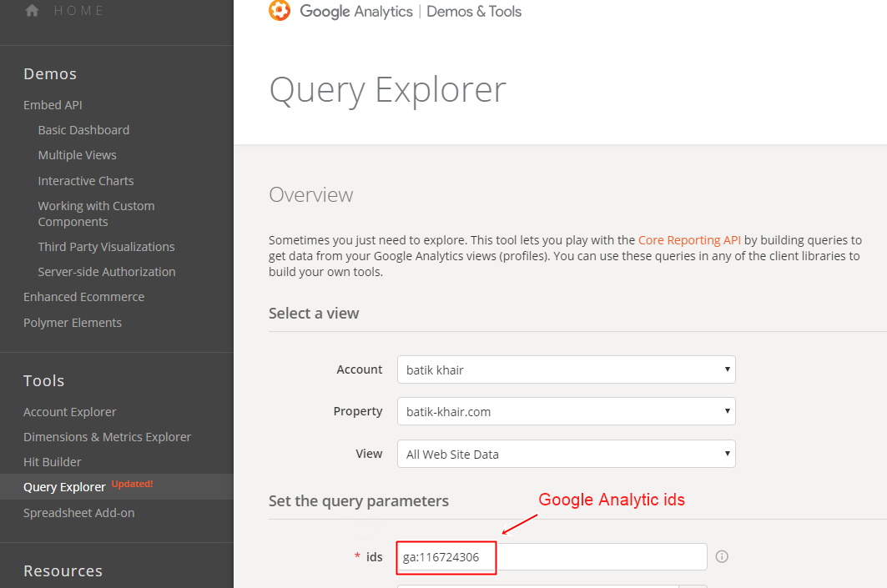The width and height of the screenshot is (887, 588).
Task: Open Interactive Charts demo
Action: 86,181
